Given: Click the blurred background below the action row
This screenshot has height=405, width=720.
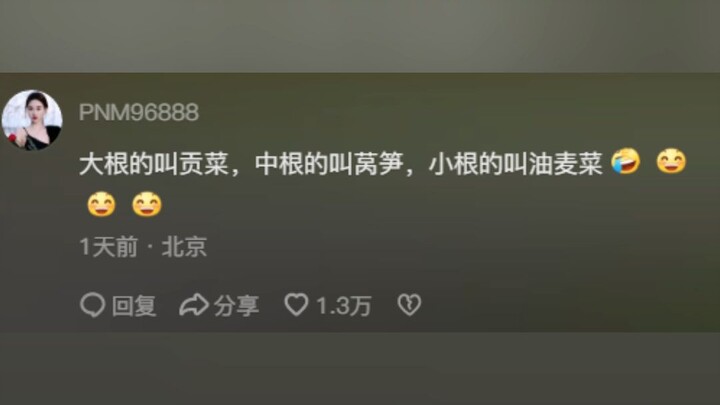Looking at the screenshot, I should click(360, 368).
